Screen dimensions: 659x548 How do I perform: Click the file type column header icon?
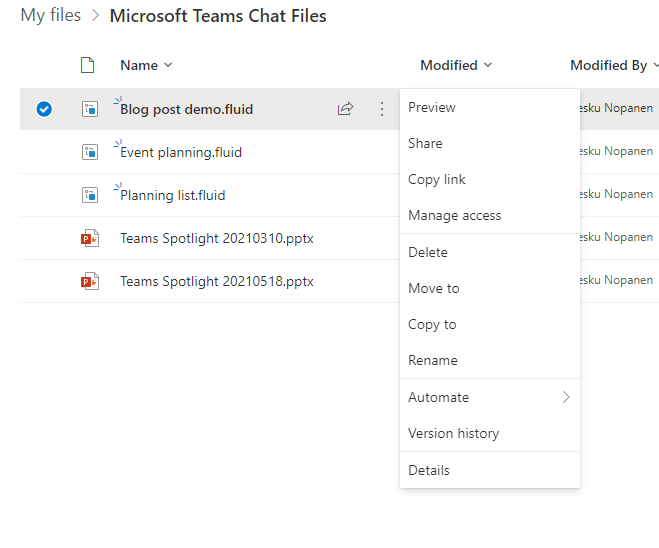coord(88,65)
